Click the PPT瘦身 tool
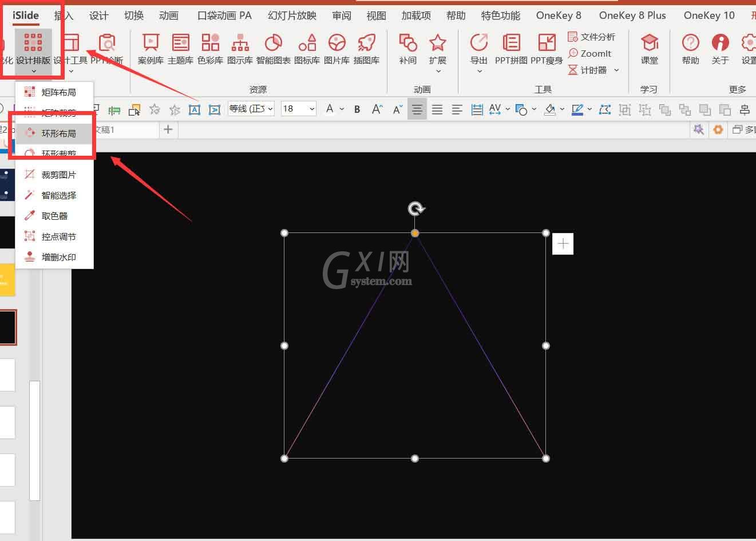 [547, 49]
